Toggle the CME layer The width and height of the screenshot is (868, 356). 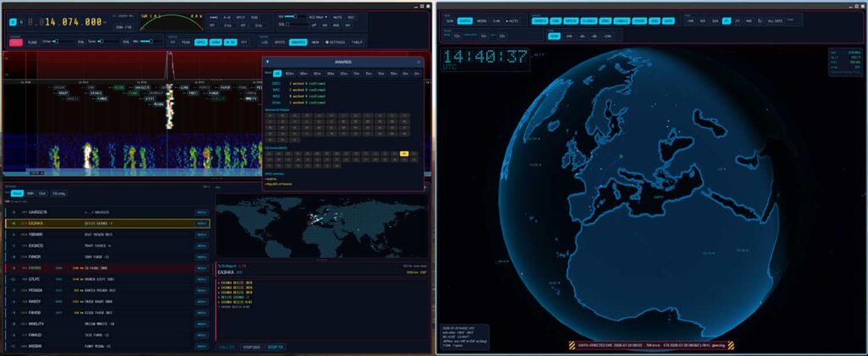pos(556,21)
